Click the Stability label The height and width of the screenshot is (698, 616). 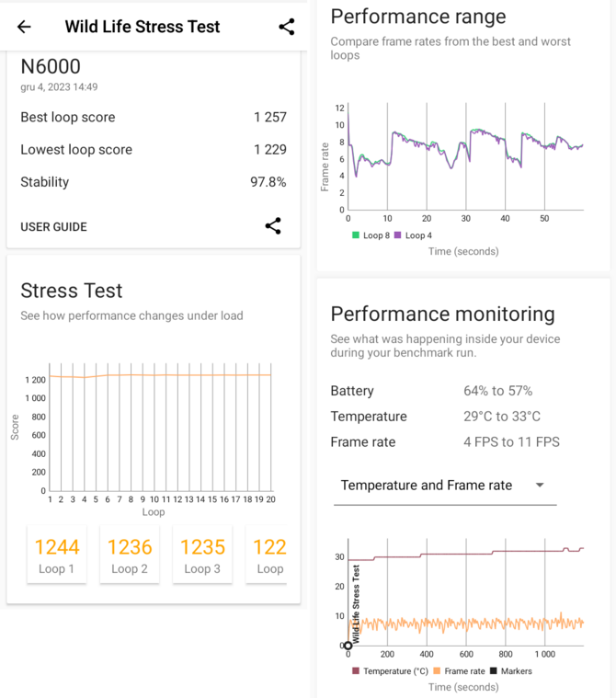[x=44, y=182]
